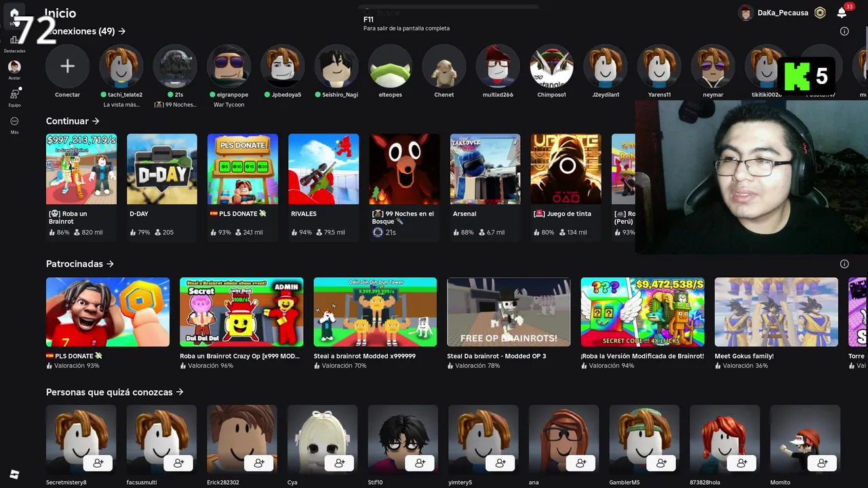
Task: Open multixd266 friend avatar
Action: (x=498, y=66)
